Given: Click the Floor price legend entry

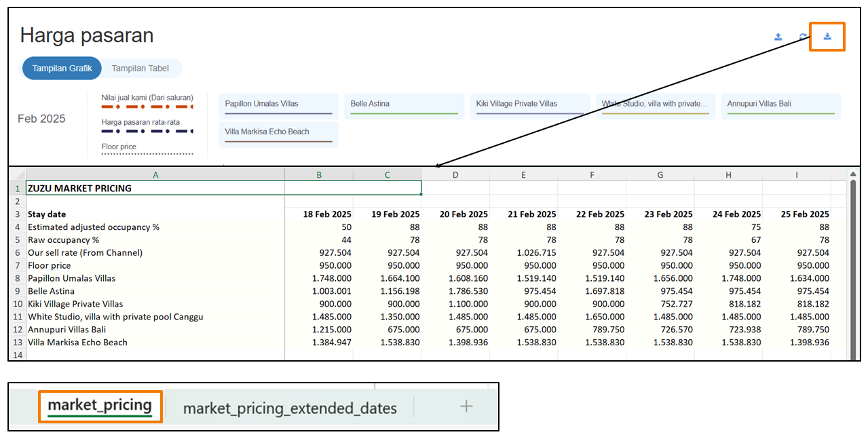Looking at the screenshot, I should coord(147,149).
